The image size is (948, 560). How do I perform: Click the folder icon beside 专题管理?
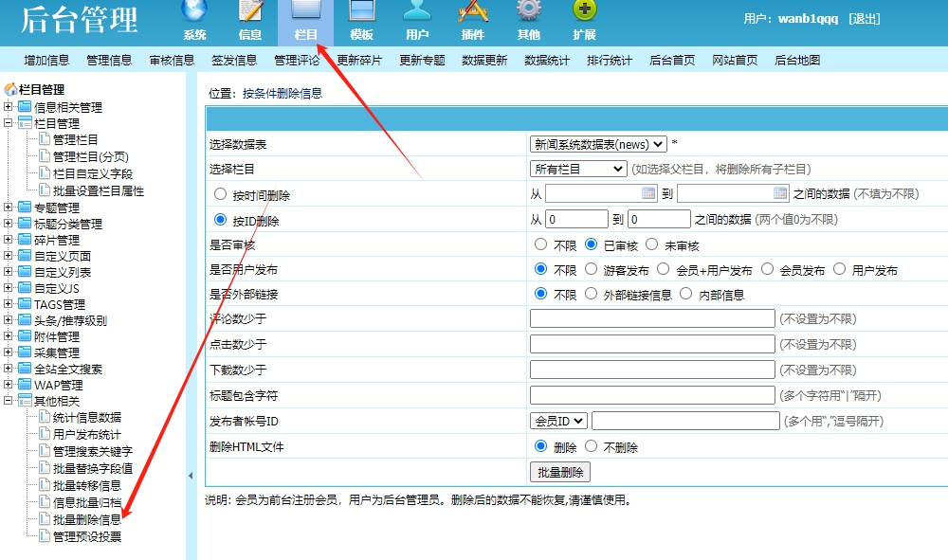coord(25,208)
